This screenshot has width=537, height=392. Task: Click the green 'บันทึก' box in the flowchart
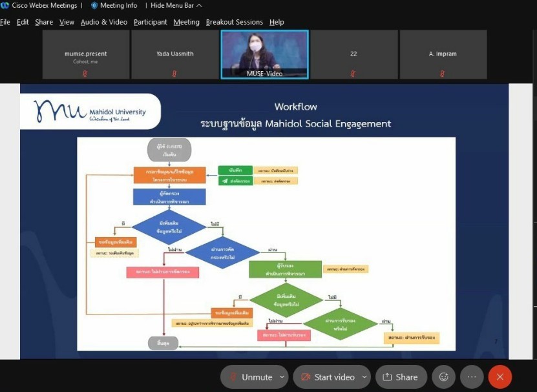pyautogui.click(x=235, y=170)
